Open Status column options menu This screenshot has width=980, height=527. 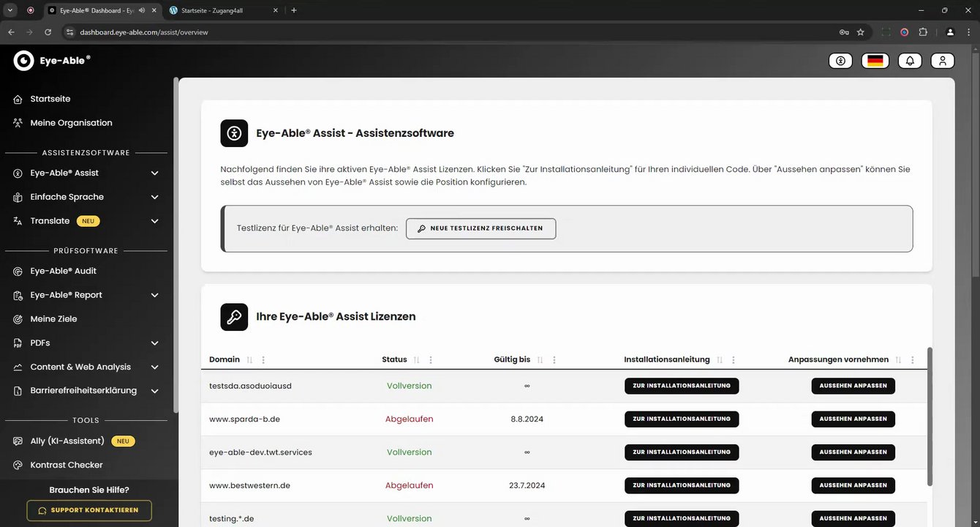[x=431, y=360]
